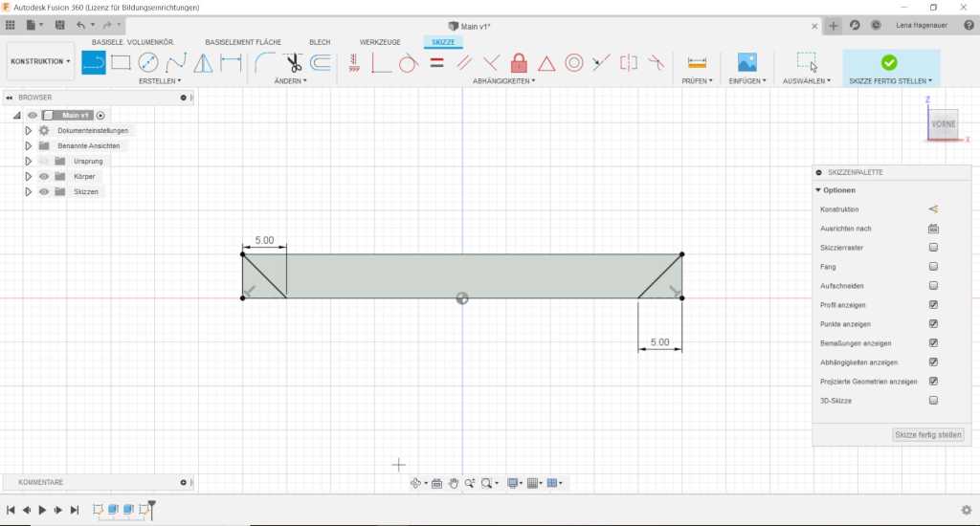Screen dimensions: 980x526
Task: Click the green Finish Sketch checkmark
Action: tap(889, 62)
